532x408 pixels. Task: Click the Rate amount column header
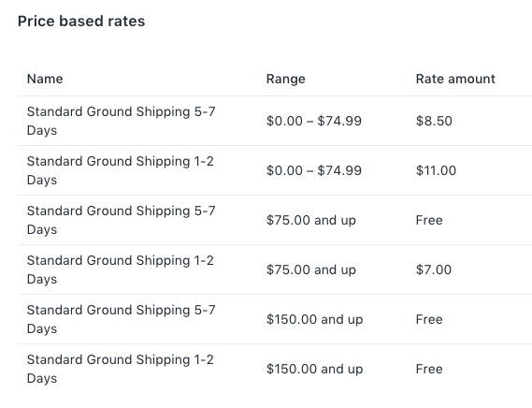pos(455,79)
